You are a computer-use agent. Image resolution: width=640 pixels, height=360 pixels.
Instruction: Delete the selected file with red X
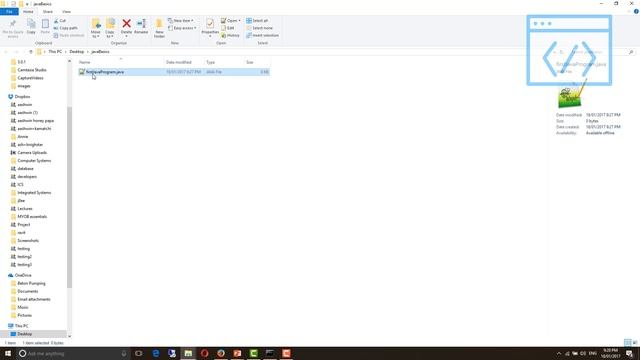127,27
